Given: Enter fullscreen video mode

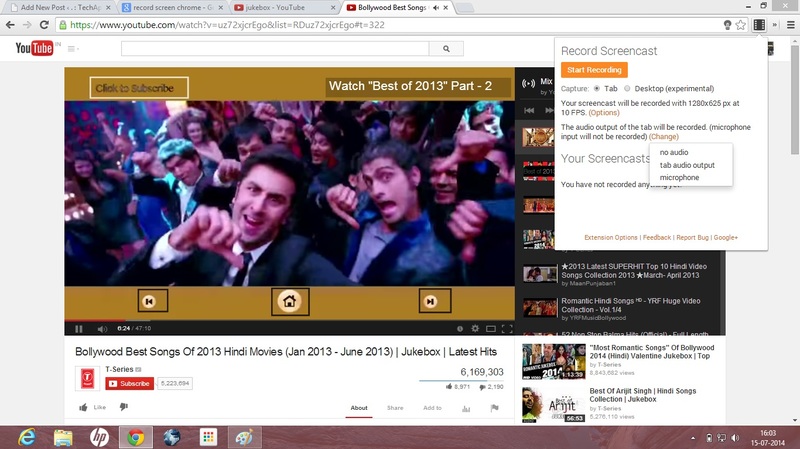Looking at the screenshot, I should tap(507, 329).
